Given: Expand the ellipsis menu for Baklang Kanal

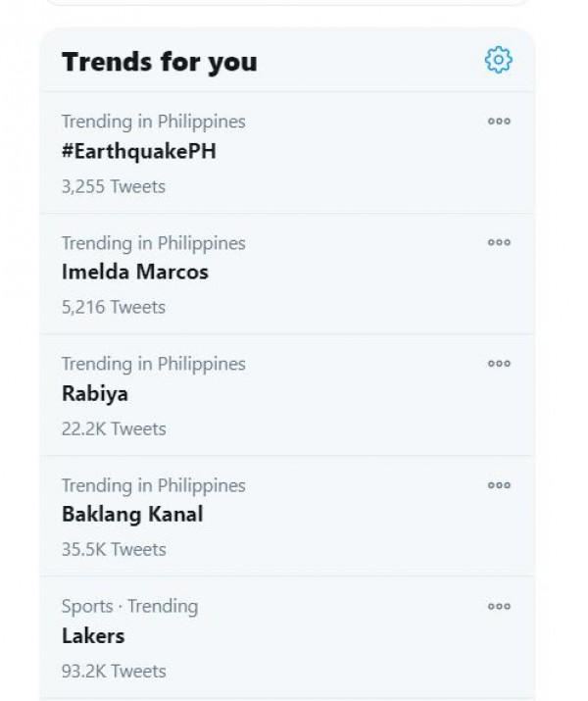Looking at the screenshot, I should pos(499,484).
